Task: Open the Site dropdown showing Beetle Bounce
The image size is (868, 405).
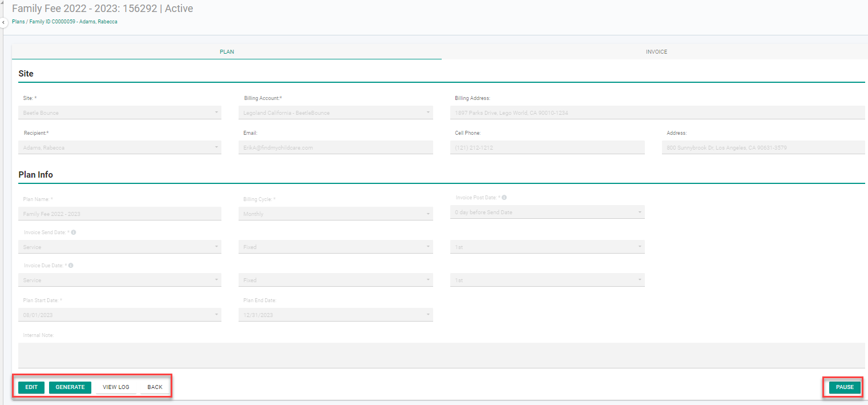Action: click(120, 113)
